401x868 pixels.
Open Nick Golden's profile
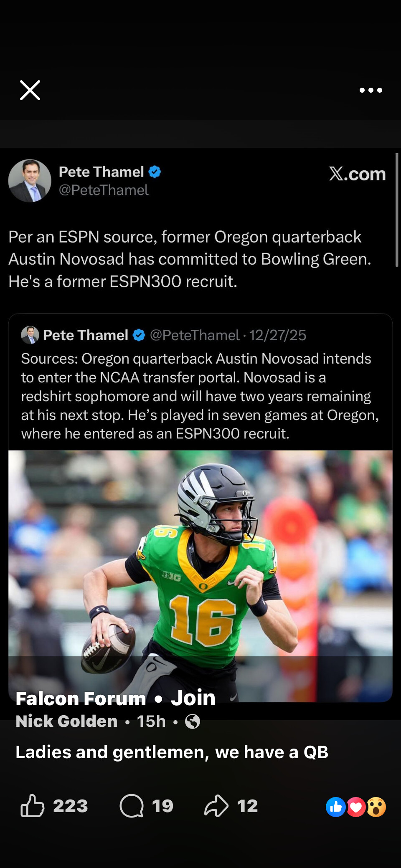coord(66,721)
